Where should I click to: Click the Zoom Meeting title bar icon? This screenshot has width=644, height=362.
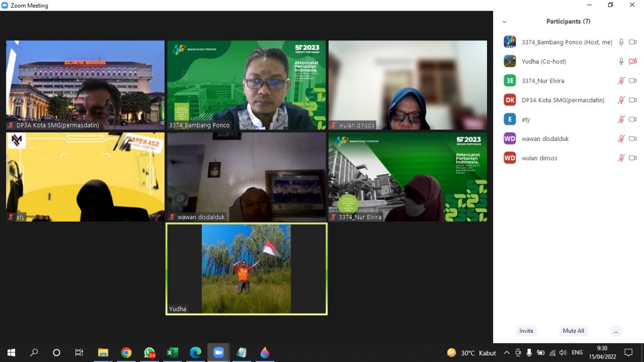pyautogui.click(x=5, y=6)
